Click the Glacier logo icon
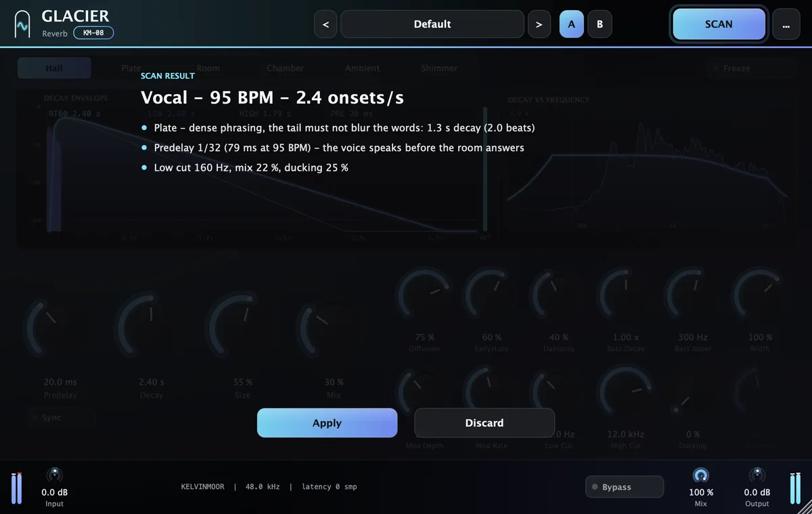Viewport: 812px width, 514px height. (23, 24)
